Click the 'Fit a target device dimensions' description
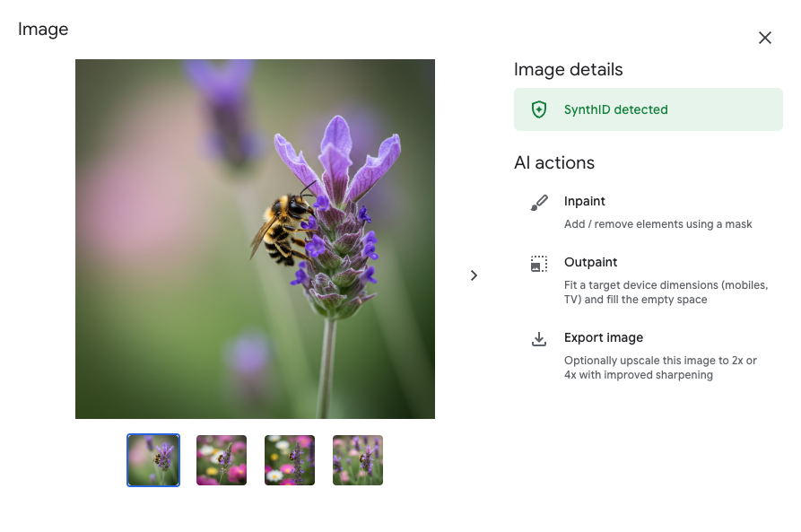The height and width of the screenshot is (532, 801). tap(666, 292)
